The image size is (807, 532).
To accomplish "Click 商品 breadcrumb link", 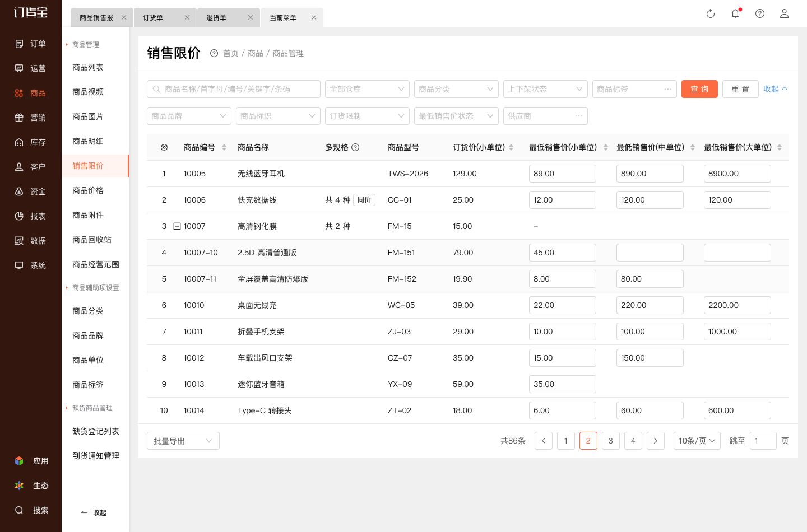I will 256,53.
